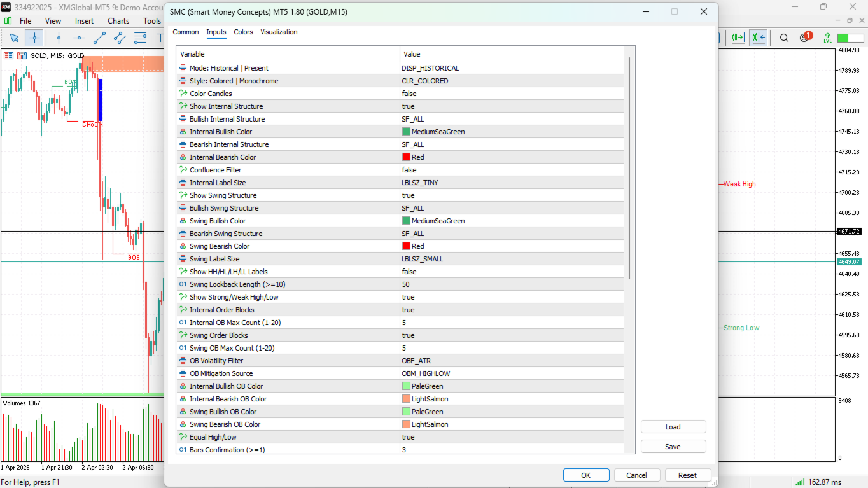Click Swing Bearish Color red swatch
This screenshot has height=488, width=868.
[406, 246]
